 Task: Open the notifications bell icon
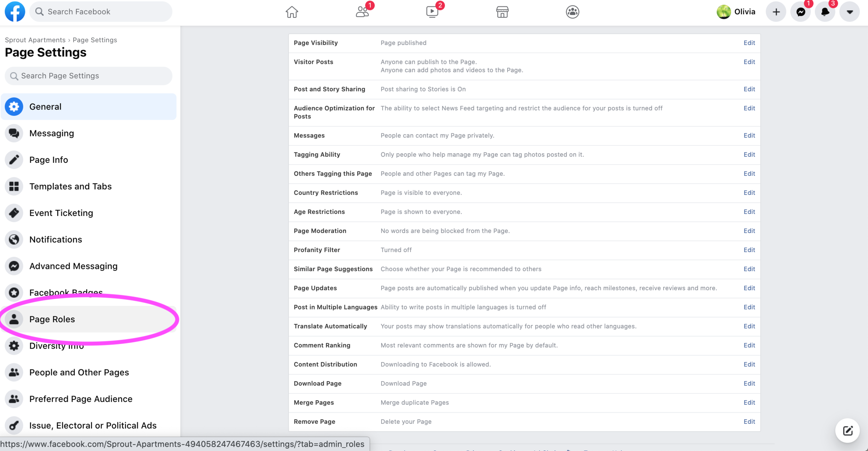tap(825, 12)
